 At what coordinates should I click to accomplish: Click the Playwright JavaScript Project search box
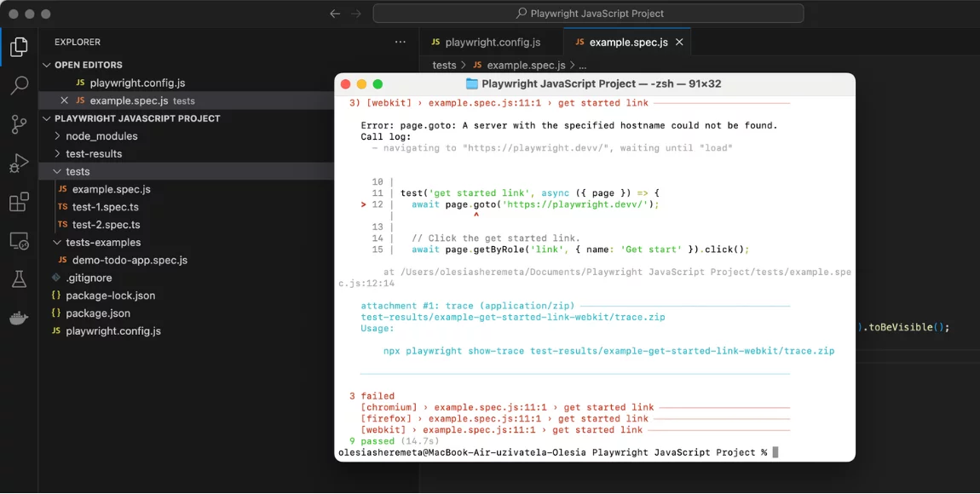point(588,13)
